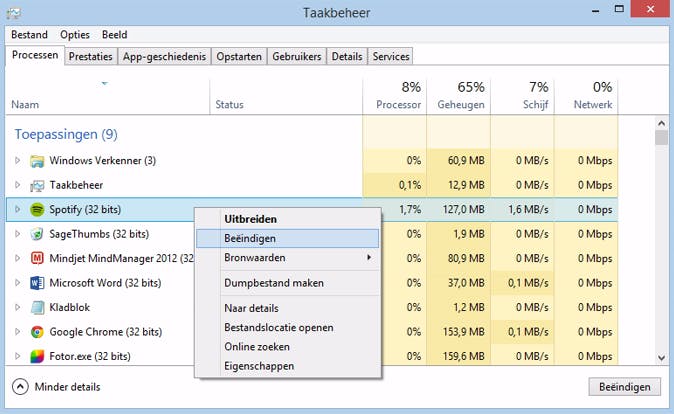Open the Bestand menu

pyautogui.click(x=29, y=35)
